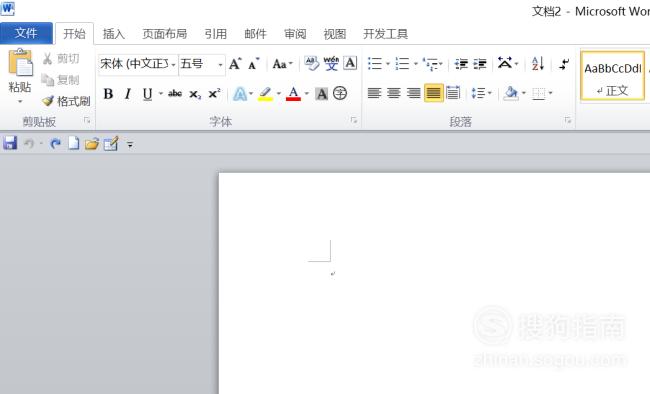Toggle Strikethrough abc formatting

point(175,94)
